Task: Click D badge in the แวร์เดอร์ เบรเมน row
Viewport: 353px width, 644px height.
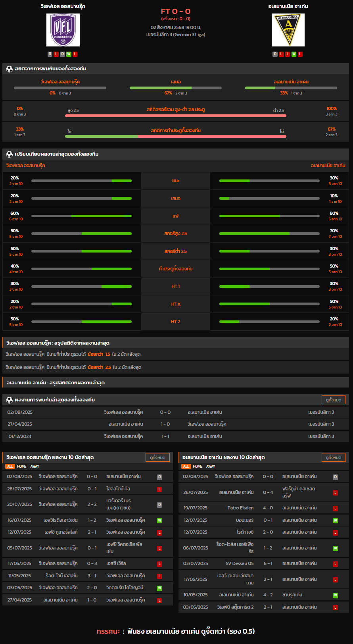Action: pyautogui.click(x=159, y=505)
